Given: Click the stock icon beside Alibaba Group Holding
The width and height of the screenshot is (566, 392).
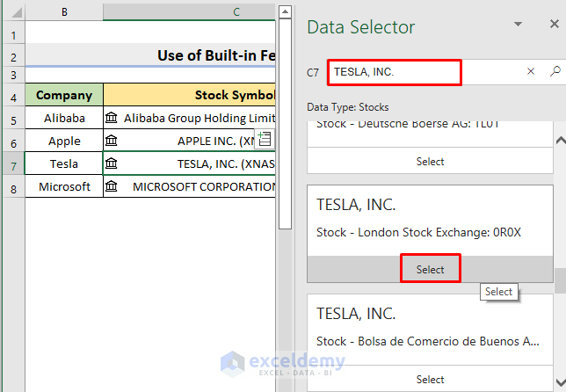Looking at the screenshot, I should point(112,118).
